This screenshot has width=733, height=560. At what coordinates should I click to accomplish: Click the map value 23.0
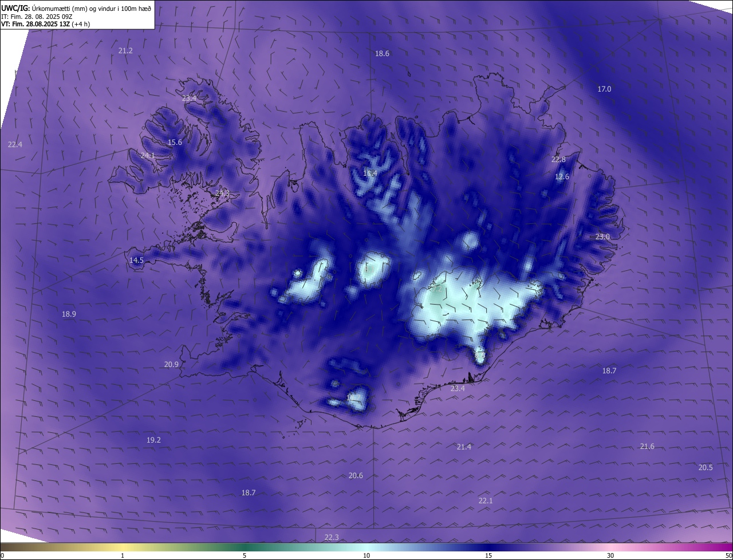602,237
